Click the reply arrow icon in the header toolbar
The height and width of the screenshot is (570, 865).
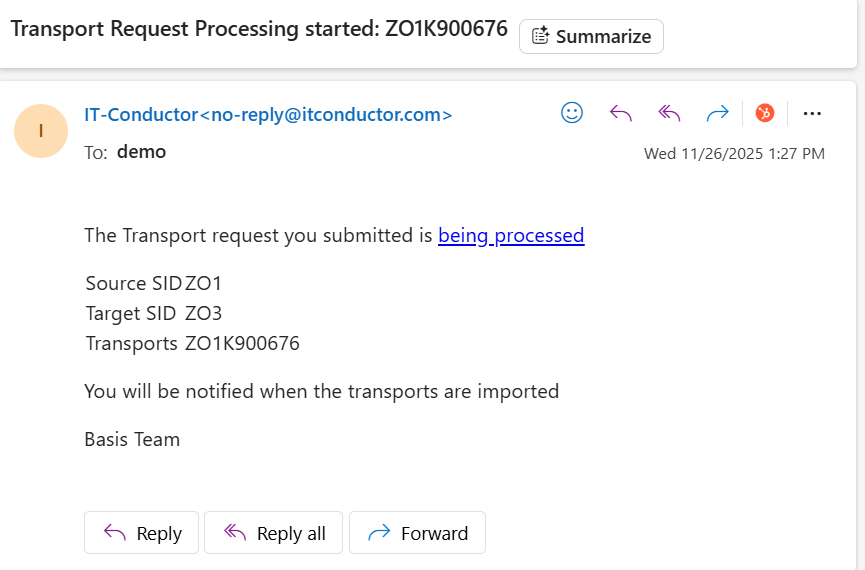click(x=621, y=113)
